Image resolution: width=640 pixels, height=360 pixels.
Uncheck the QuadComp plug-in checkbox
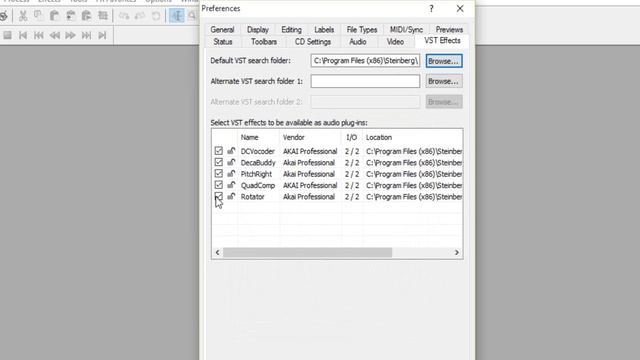[x=218, y=185]
